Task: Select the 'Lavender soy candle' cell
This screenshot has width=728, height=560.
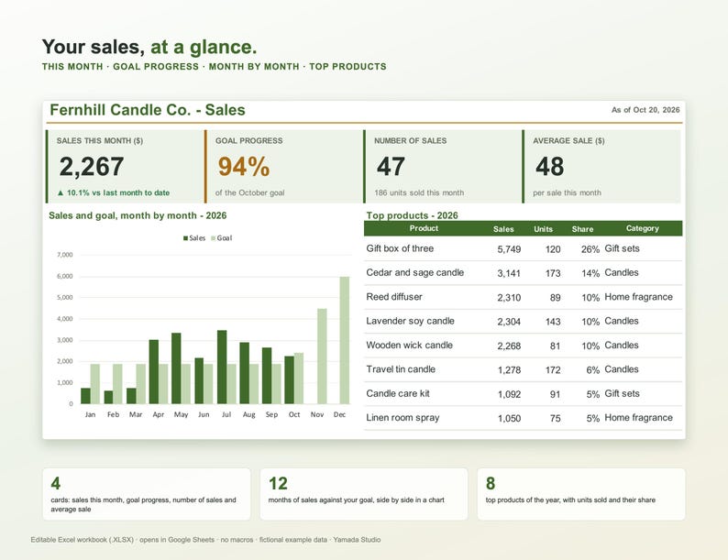Action: point(410,321)
